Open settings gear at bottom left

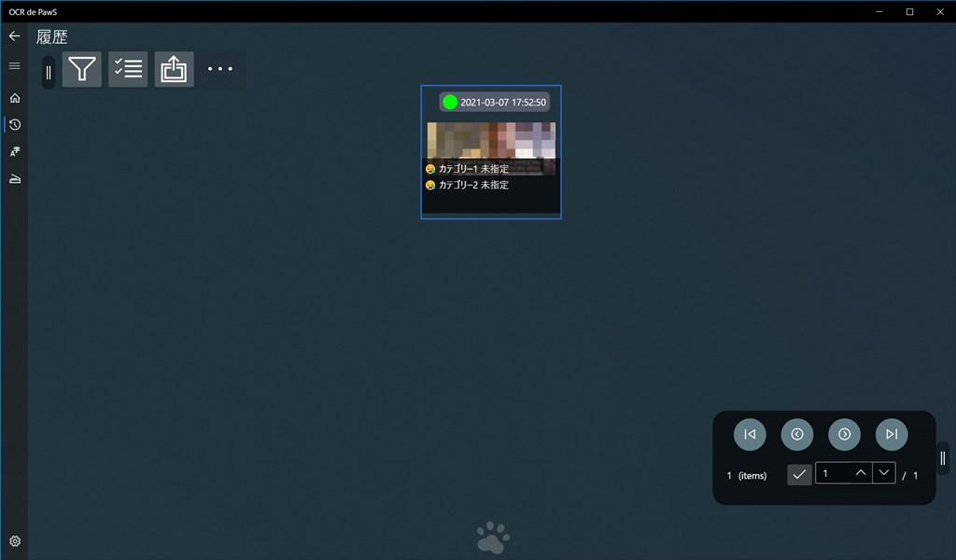pos(14,541)
